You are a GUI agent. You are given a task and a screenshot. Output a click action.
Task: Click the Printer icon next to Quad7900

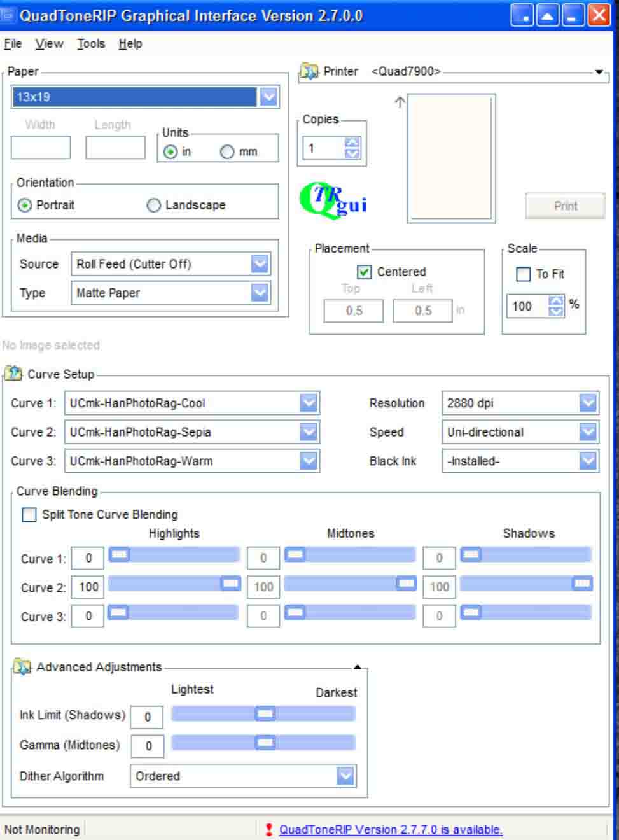(x=309, y=71)
